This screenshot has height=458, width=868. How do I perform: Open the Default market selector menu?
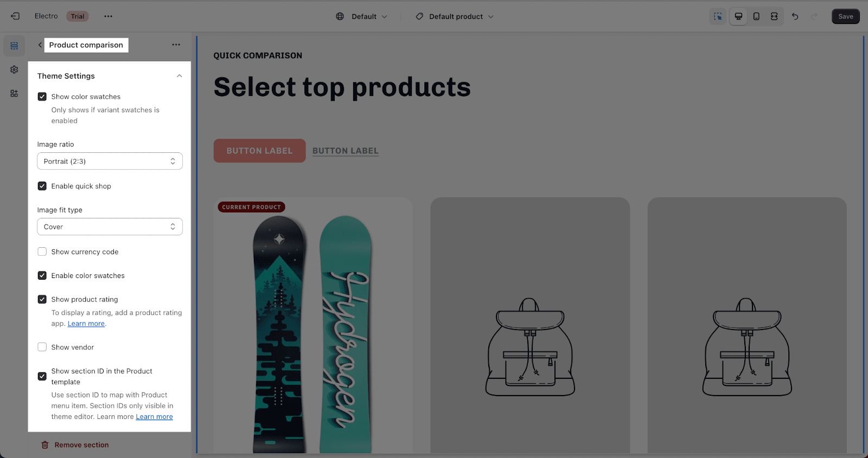[x=361, y=16]
